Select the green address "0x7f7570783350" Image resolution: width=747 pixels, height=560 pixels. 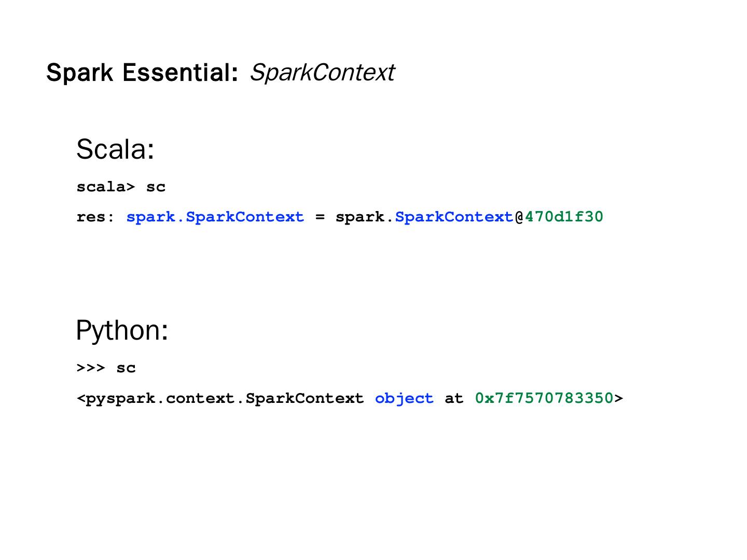click(544, 398)
